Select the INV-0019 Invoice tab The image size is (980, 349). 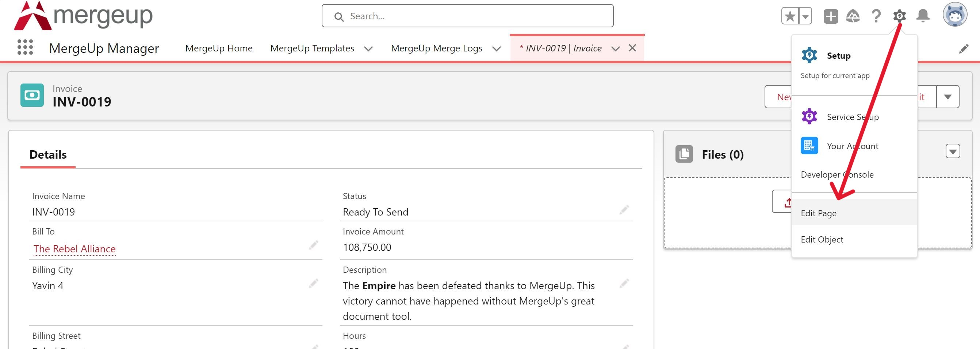coord(560,48)
